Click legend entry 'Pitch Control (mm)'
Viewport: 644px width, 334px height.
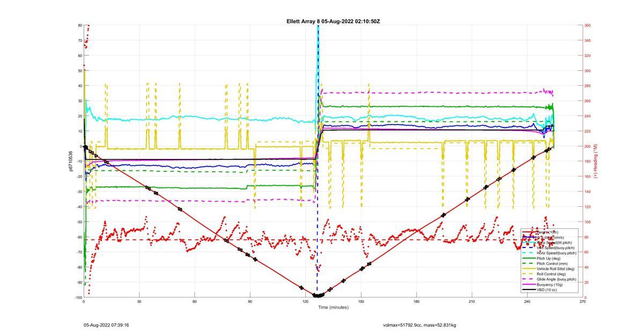coord(552,264)
